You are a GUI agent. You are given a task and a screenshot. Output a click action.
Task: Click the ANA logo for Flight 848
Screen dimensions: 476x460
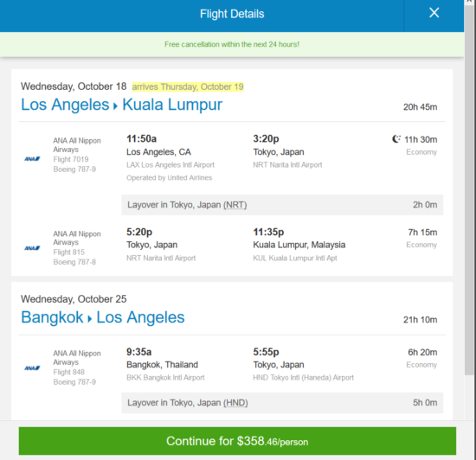coord(32,367)
